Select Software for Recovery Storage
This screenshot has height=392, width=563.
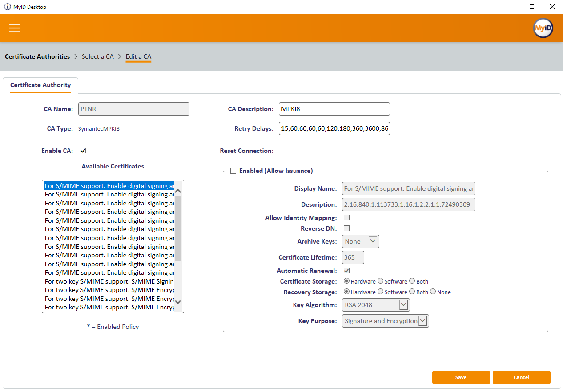click(380, 292)
